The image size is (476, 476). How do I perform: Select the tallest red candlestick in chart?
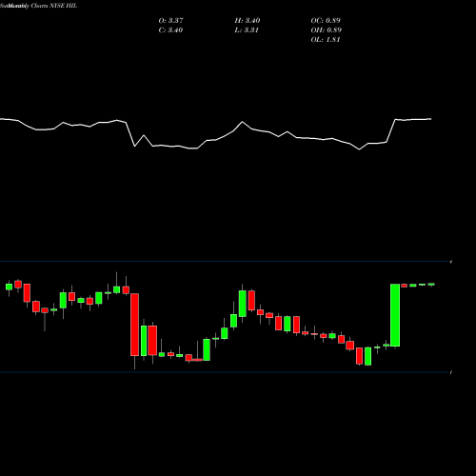click(x=135, y=325)
